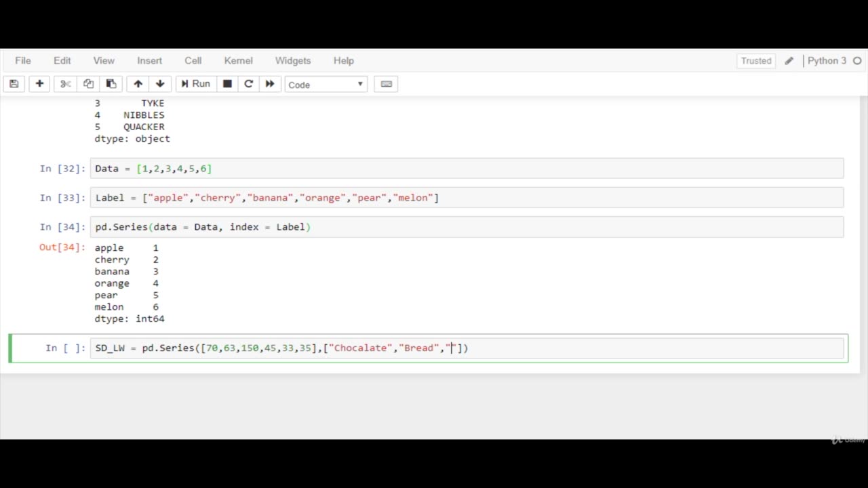Click "Bread" string in active cell
The width and height of the screenshot is (868, 488).
tap(419, 348)
